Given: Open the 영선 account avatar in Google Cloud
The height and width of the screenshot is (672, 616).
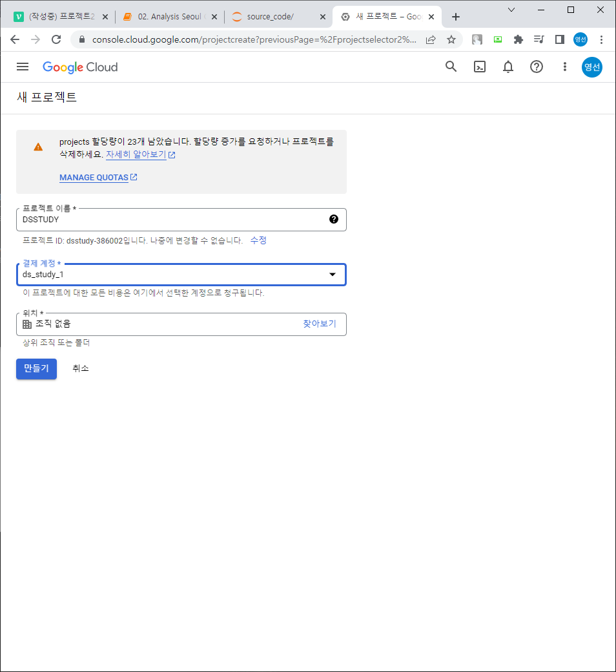Looking at the screenshot, I should pyautogui.click(x=592, y=67).
